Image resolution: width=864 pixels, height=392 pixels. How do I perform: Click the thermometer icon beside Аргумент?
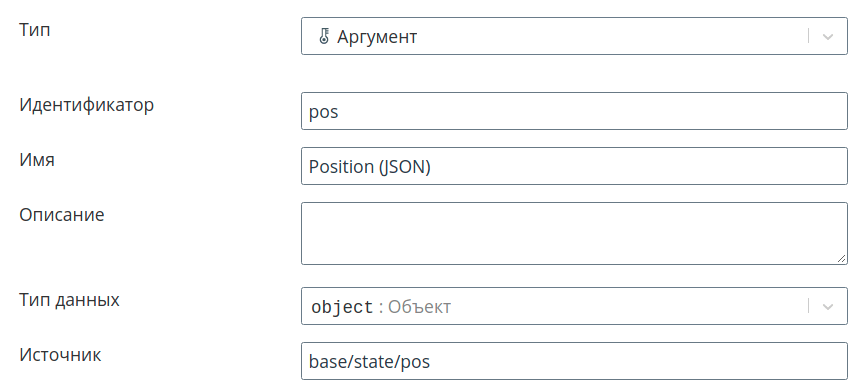click(x=324, y=36)
